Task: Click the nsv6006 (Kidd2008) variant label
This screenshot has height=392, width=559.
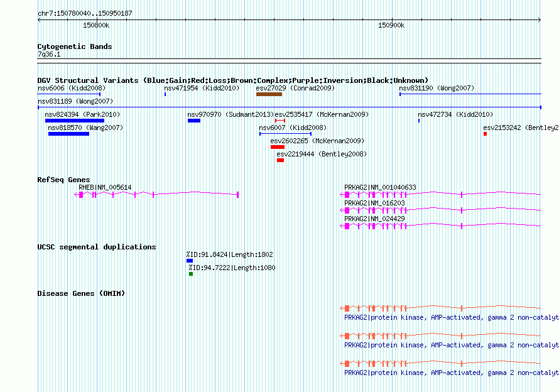Action: click(72, 88)
